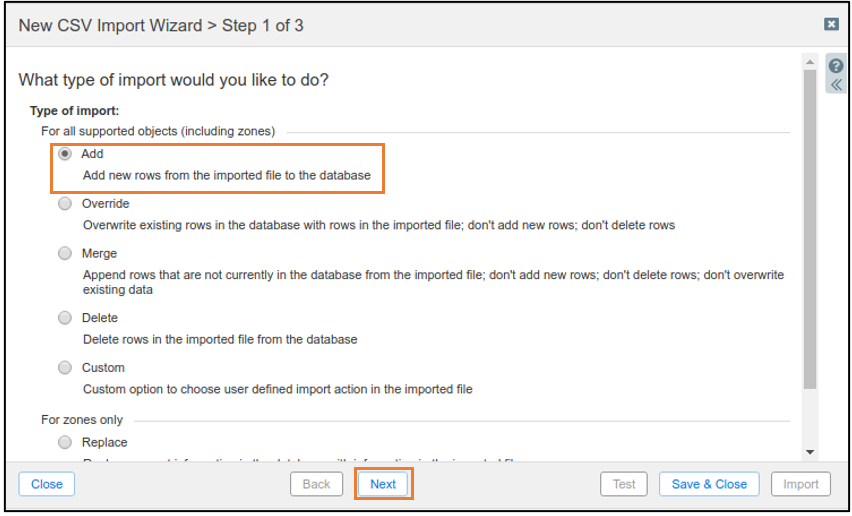Collapse the help side panel chevrons
Viewport: 852px width, 516px height.
836,85
